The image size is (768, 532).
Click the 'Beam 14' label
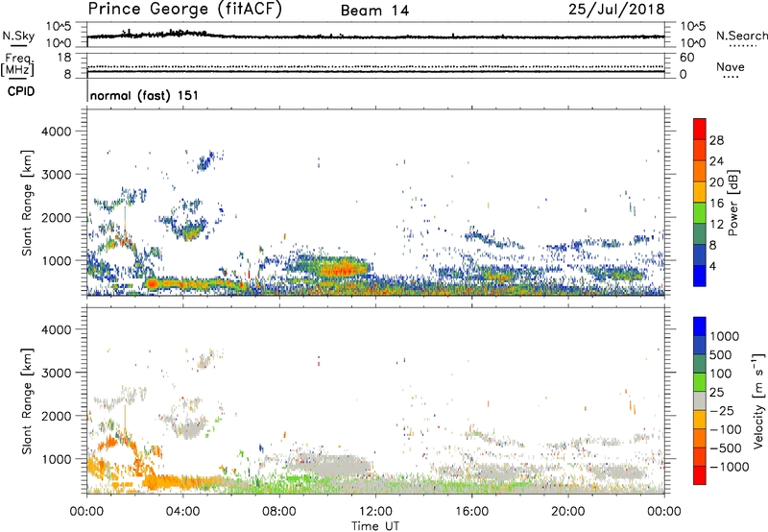pos(374,11)
